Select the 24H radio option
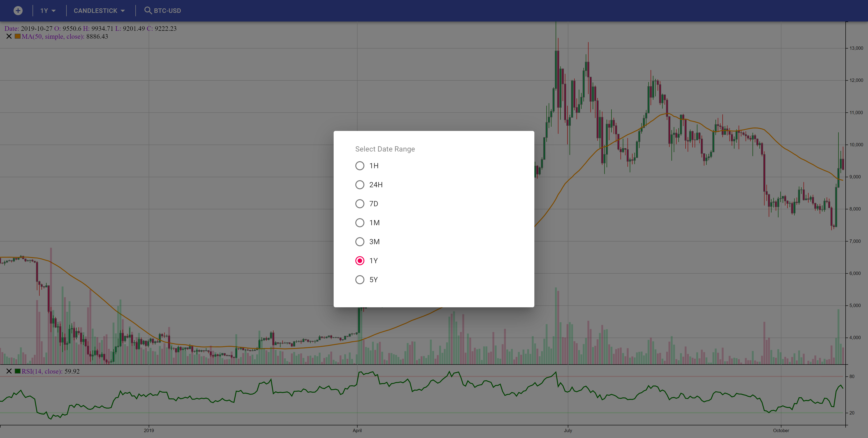The height and width of the screenshot is (438, 868). [x=360, y=185]
